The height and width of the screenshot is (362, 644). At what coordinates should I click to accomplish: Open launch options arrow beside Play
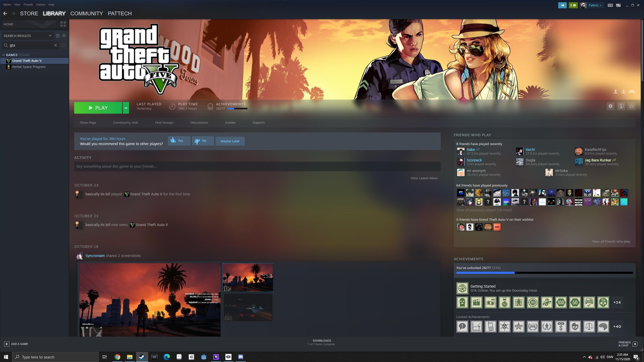pos(126,108)
